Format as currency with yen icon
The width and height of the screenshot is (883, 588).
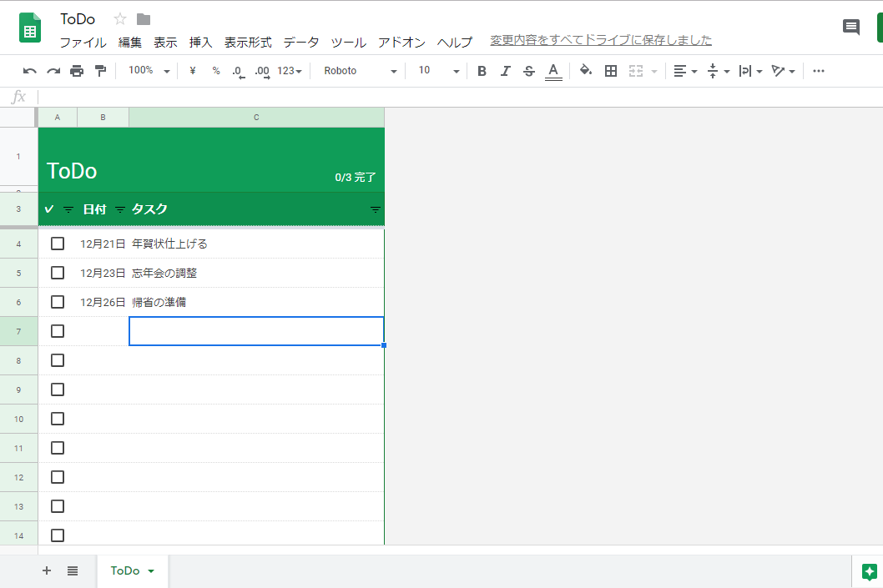[x=193, y=71]
